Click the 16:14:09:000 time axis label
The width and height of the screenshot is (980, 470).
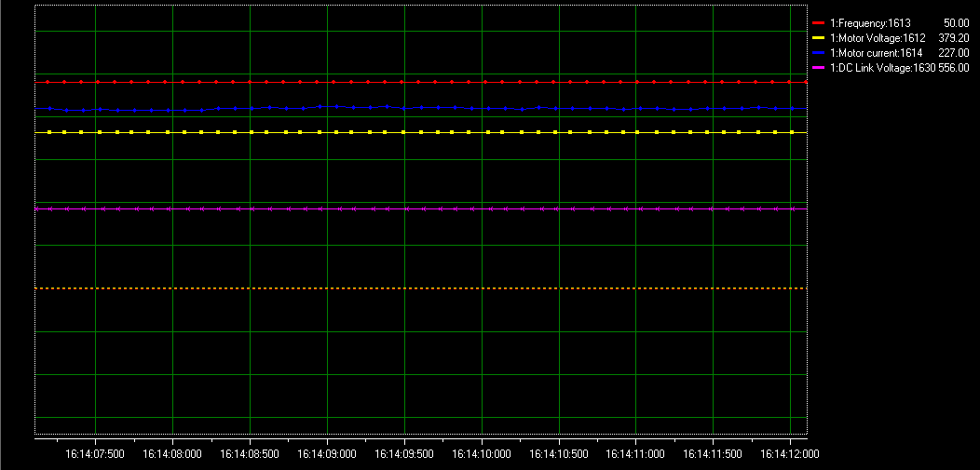click(327, 454)
